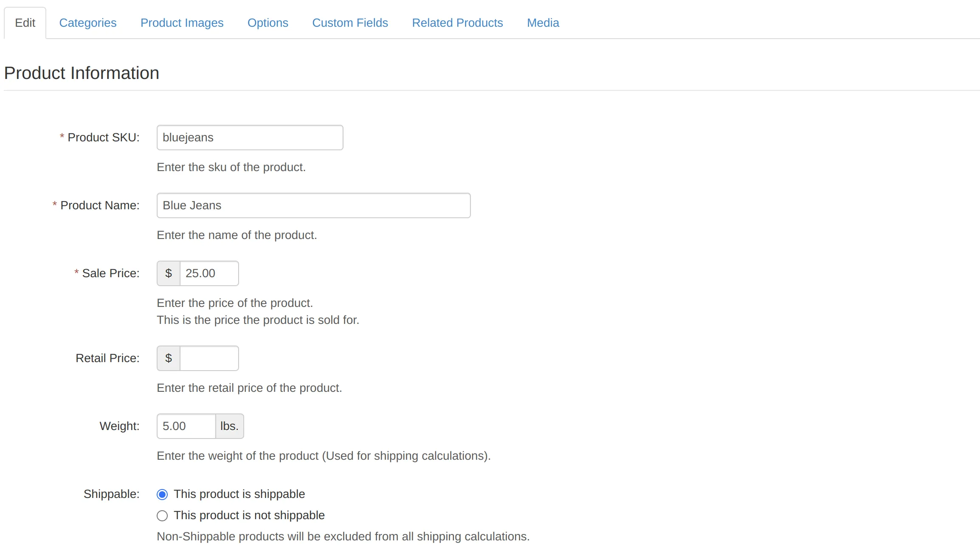The height and width of the screenshot is (551, 980).
Task: Click the red asterisk beside Product SKU
Action: [x=62, y=137]
